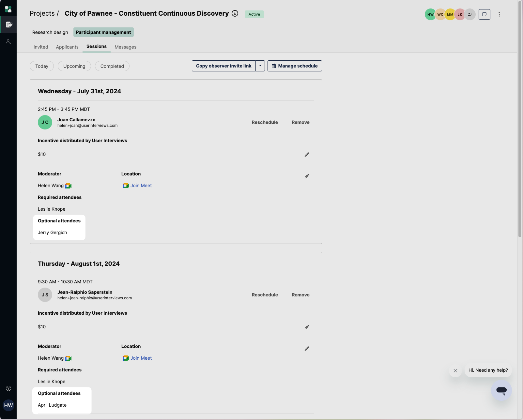Image resolution: width=523 pixels, height=420 pixels.
Task: Click the 'Hi. Need any help?' message
Action: pyautogui.click(x=488, y=370)
